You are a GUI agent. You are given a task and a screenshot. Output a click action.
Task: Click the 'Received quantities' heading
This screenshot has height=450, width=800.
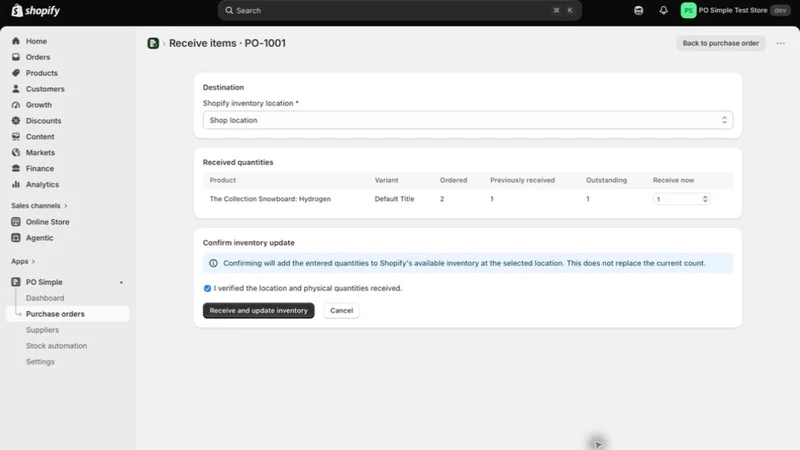(238, 162)
